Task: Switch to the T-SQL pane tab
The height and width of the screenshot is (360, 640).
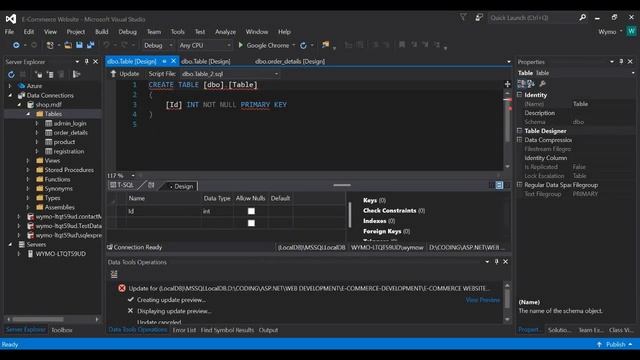Action: pyautogui.click(x=122, y=185)
